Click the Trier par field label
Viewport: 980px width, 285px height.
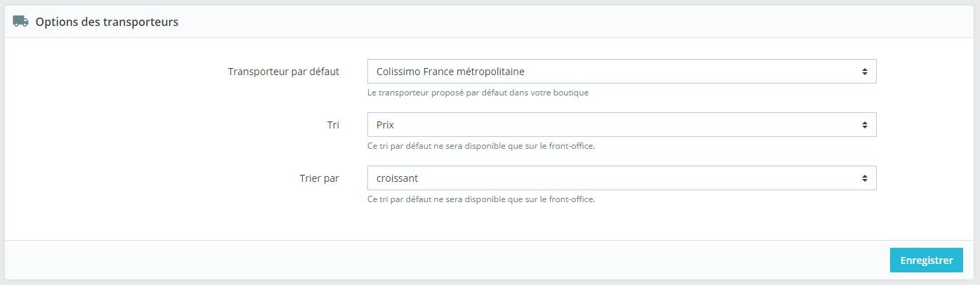[320, 178]
